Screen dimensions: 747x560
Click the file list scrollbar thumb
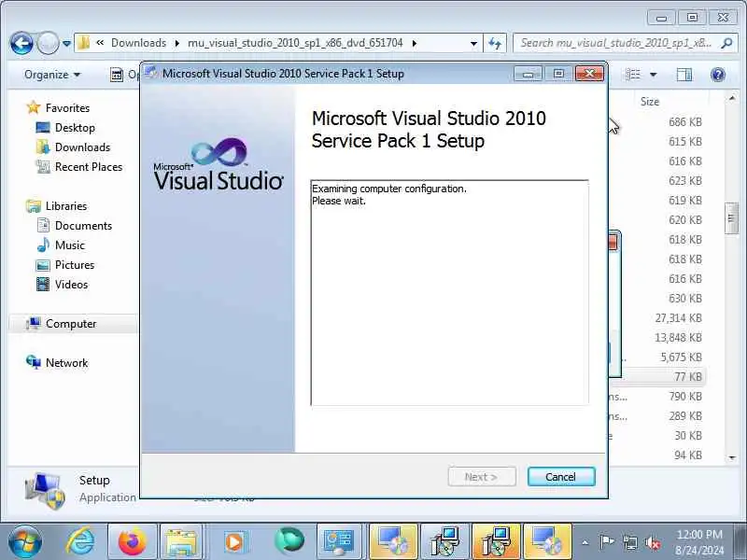tap(731, 218)
